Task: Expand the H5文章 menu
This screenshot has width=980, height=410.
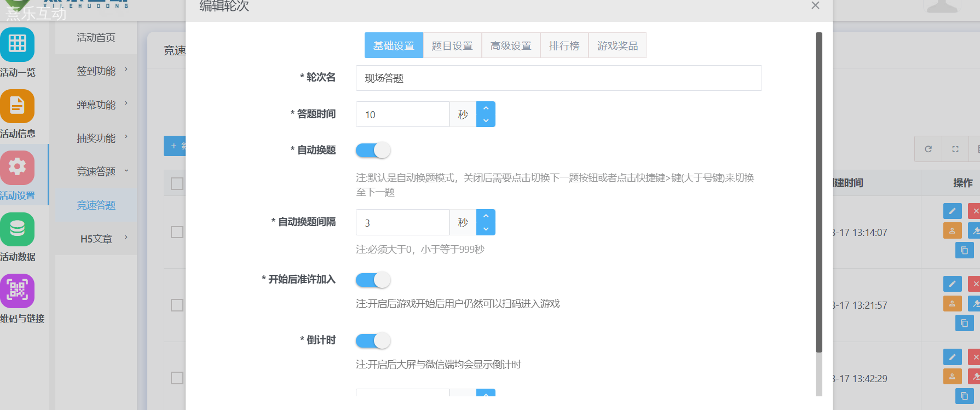Action: 96,239
